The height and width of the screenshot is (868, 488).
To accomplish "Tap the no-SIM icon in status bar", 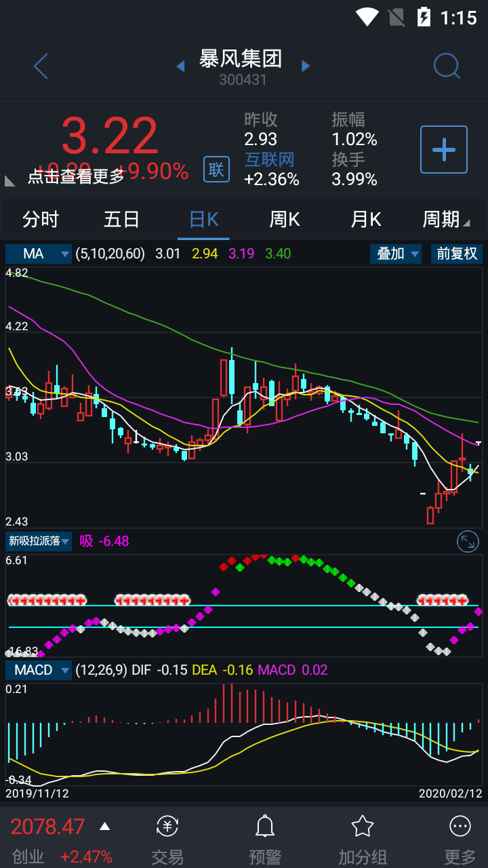I will coord(396,17).
